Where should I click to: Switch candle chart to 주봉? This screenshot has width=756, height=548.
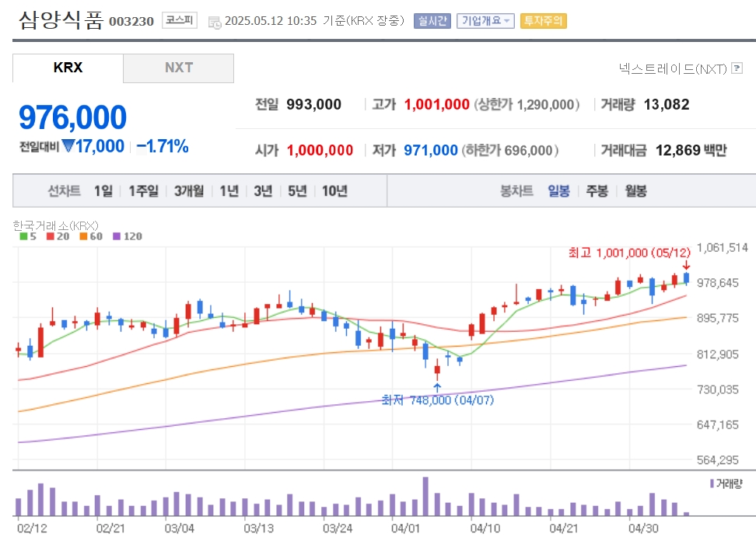pos(597,191)
